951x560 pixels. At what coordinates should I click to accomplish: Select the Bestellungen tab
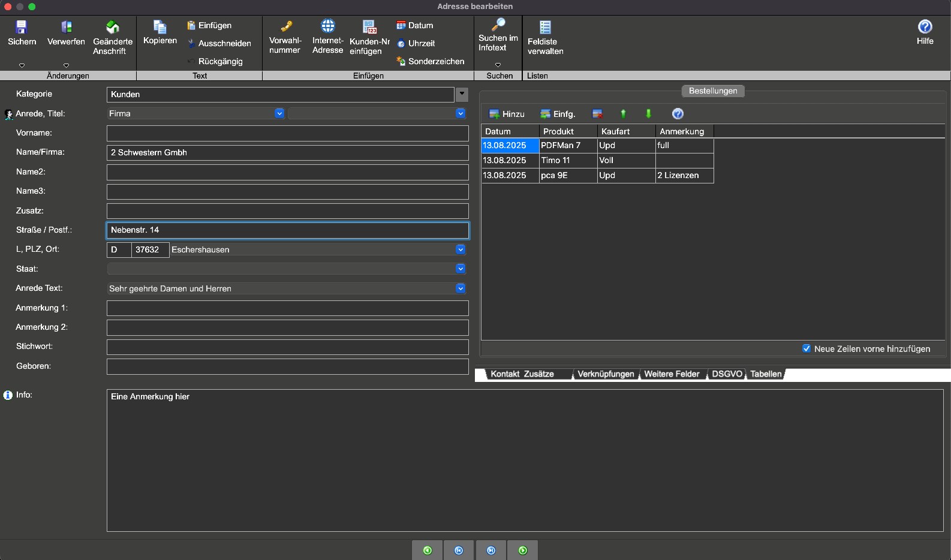point(713,91)
